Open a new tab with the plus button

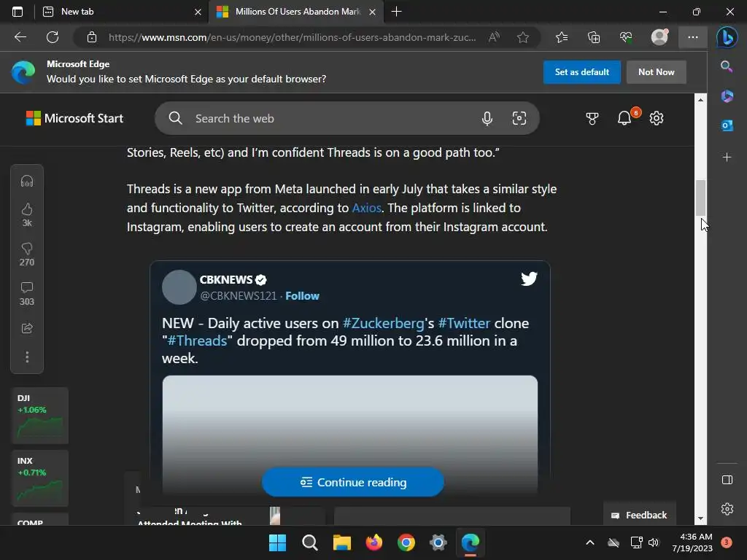pyautogui.click(x=396, y=12)
